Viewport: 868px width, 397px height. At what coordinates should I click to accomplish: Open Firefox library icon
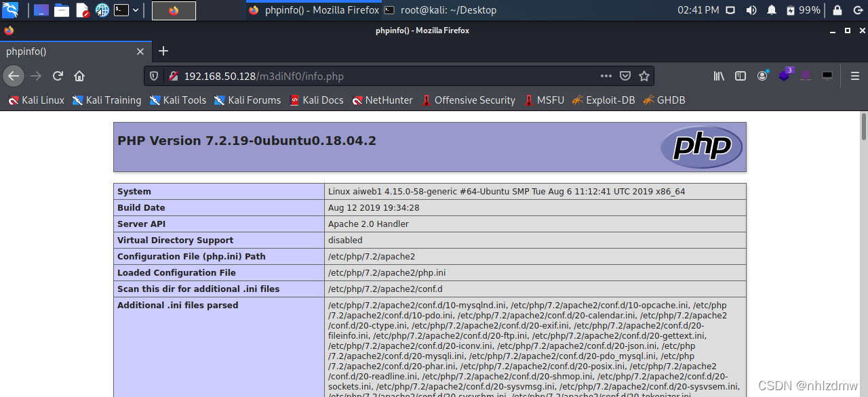click(719, 76)
